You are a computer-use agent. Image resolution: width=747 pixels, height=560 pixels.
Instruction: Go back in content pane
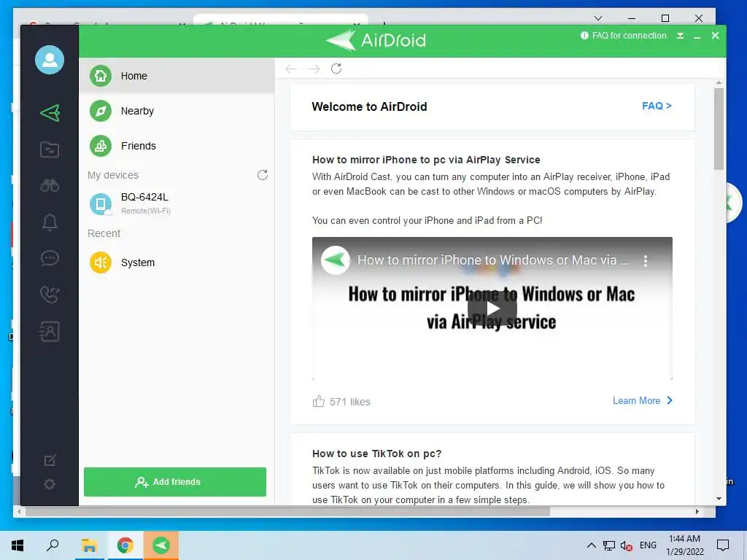click(x=291, y=69)
